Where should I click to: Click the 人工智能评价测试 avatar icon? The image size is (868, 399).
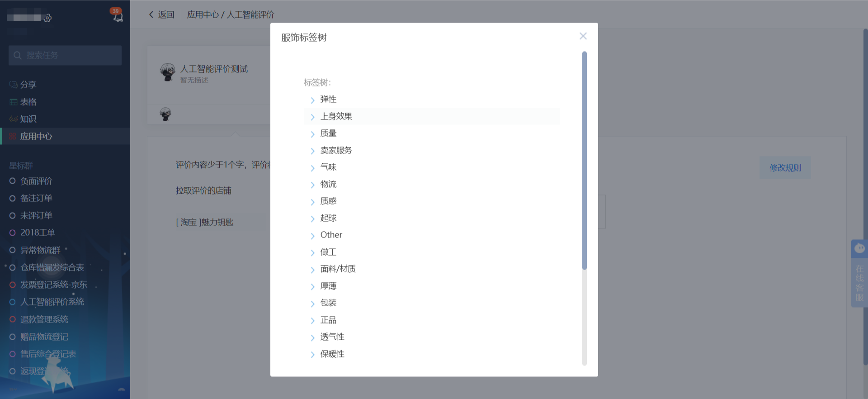tap(168, 72)
